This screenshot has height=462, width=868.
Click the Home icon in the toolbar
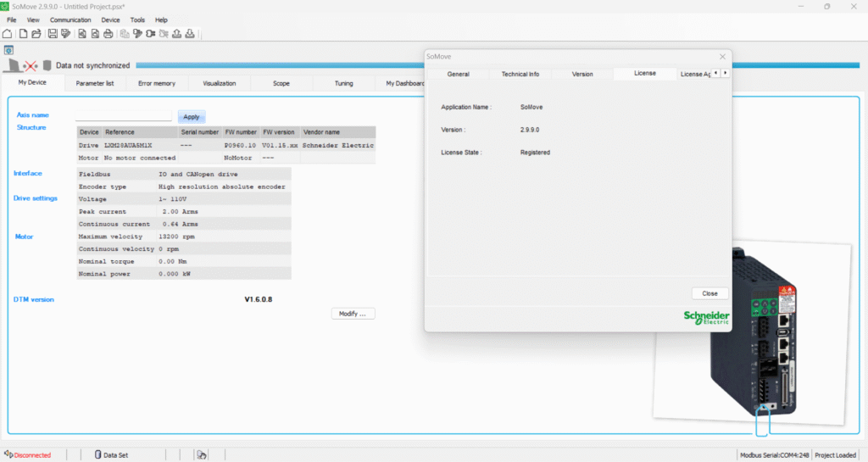click(8, 34)
